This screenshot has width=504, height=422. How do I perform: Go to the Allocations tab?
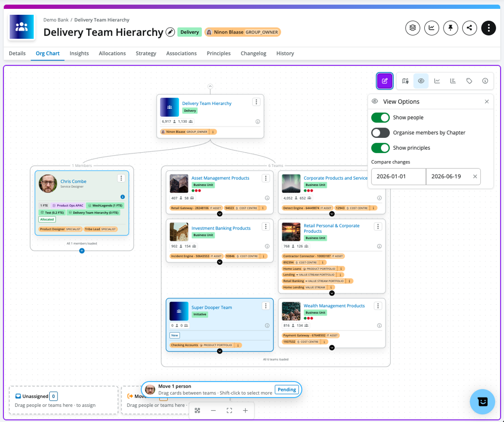pyautogui.click(x=112, y=53)
